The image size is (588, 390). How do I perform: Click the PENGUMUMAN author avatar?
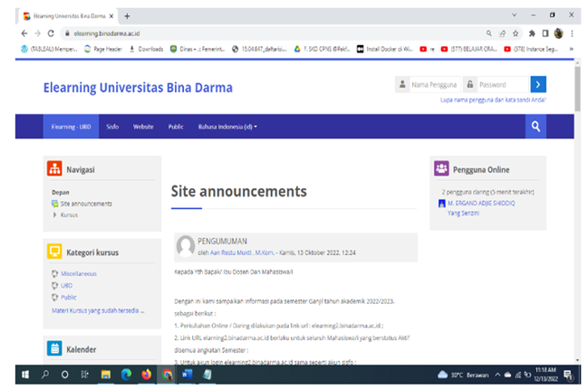coord(186,246)
